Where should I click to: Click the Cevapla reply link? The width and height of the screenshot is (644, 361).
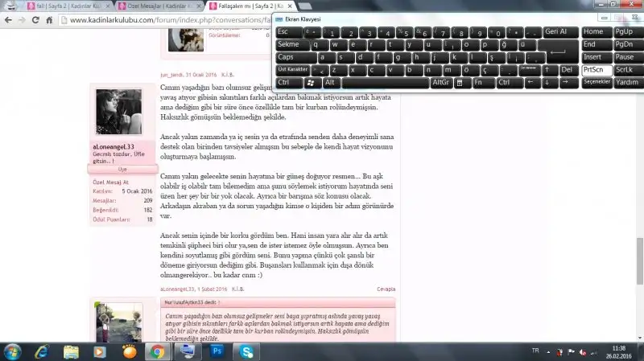pyautogui.click(x=386, y=288)
